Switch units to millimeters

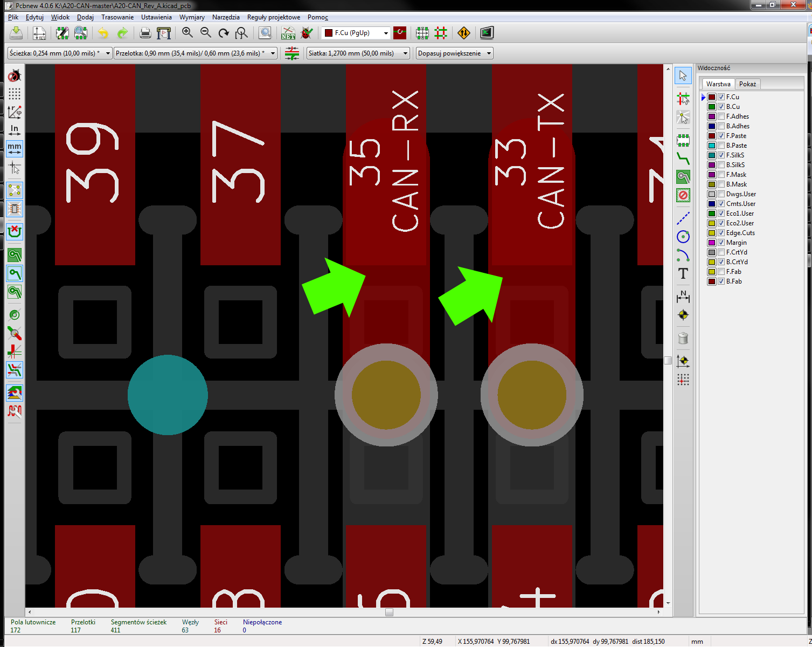tap(15, 148)
